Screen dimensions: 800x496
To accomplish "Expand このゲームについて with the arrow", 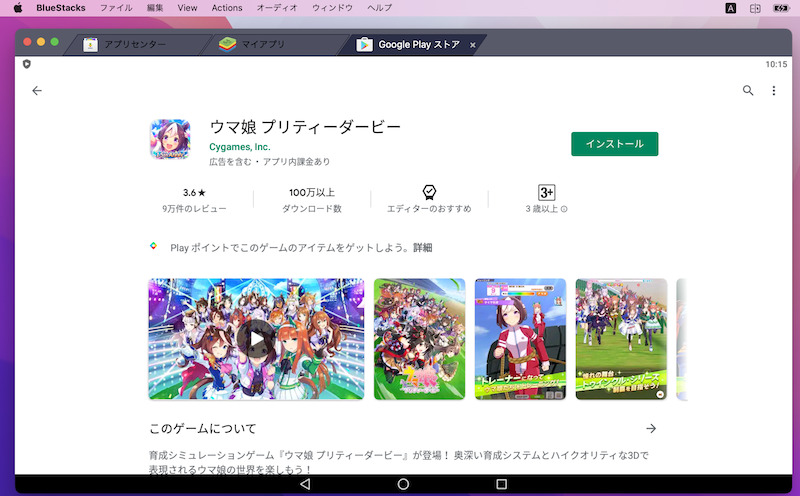I will point(651,428).
